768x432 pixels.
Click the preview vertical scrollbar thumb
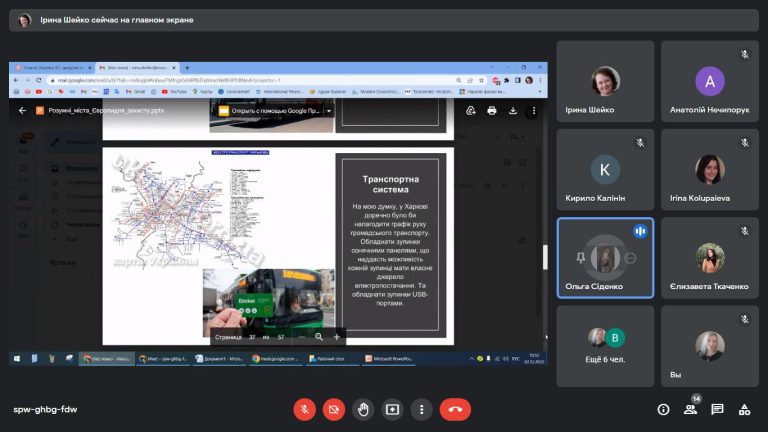(x=545, y=257)
